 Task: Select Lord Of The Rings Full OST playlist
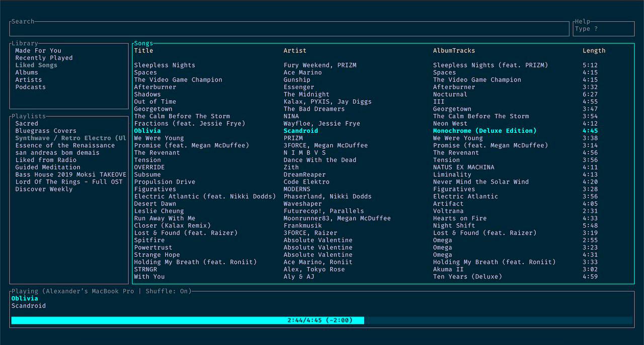69,182
